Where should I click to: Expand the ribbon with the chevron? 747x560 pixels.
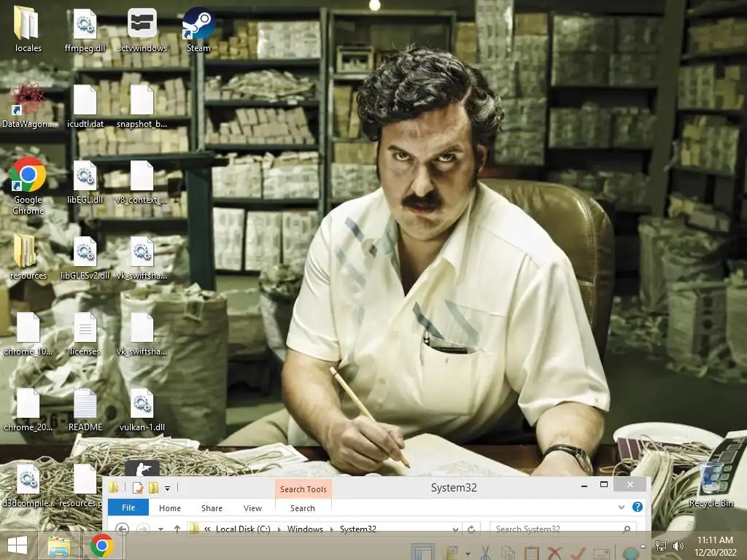[x=622, y=507]
